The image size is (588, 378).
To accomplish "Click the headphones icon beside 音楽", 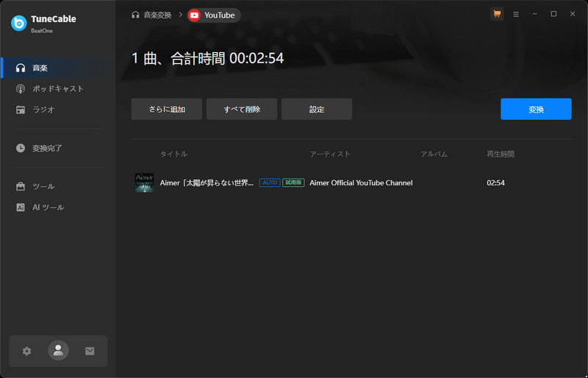I will (x=21, y=68).
